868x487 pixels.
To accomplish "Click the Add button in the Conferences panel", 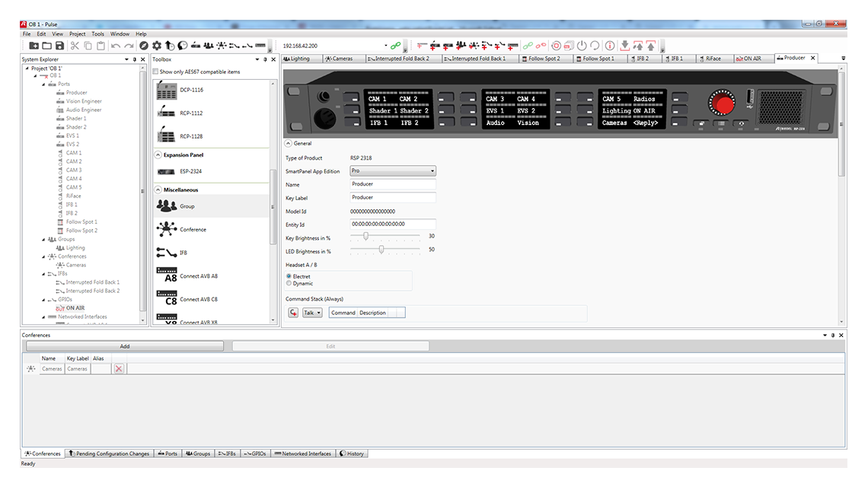I will pyautogui.click(x=124, y=345).
